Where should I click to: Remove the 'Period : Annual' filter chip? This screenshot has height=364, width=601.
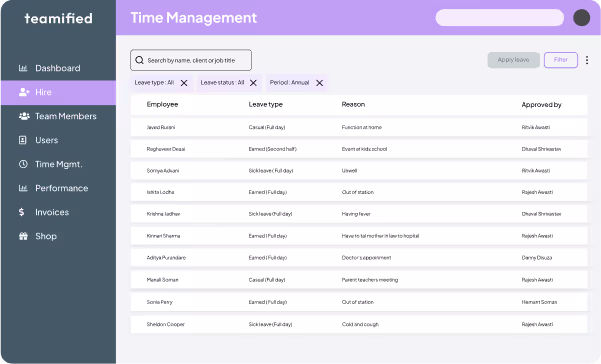(319, 83)
